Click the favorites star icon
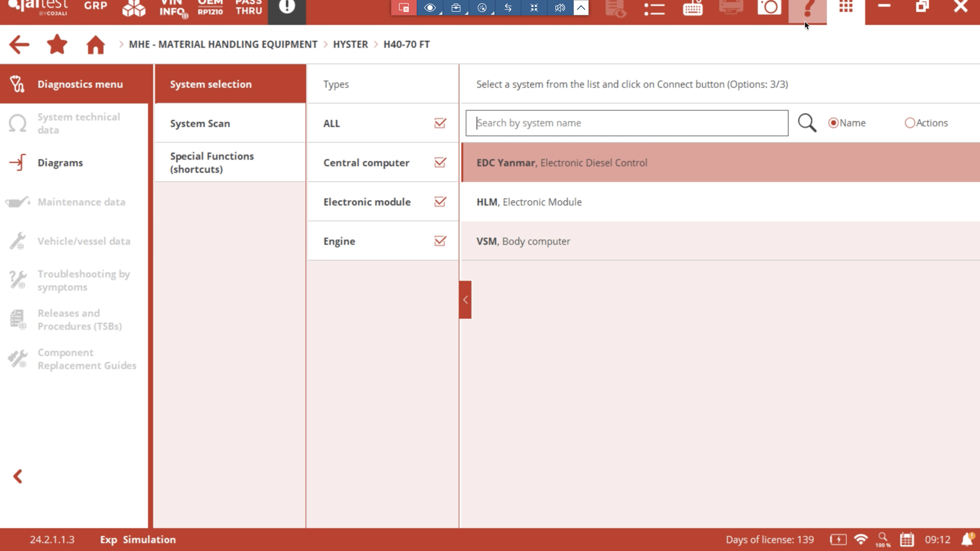This screenshot has height=551, width=980. pos(57,44)
